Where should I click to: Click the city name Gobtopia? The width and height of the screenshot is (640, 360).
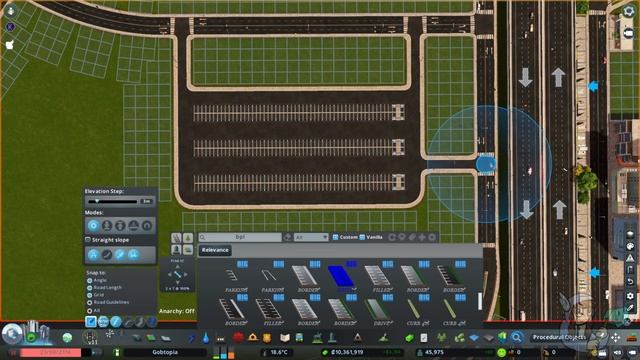tap(165, 352)
